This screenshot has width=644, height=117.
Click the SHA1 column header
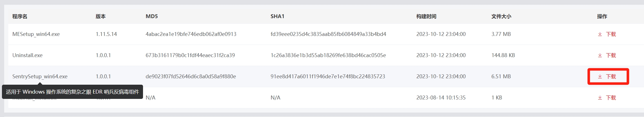click(x=277, y=16)
